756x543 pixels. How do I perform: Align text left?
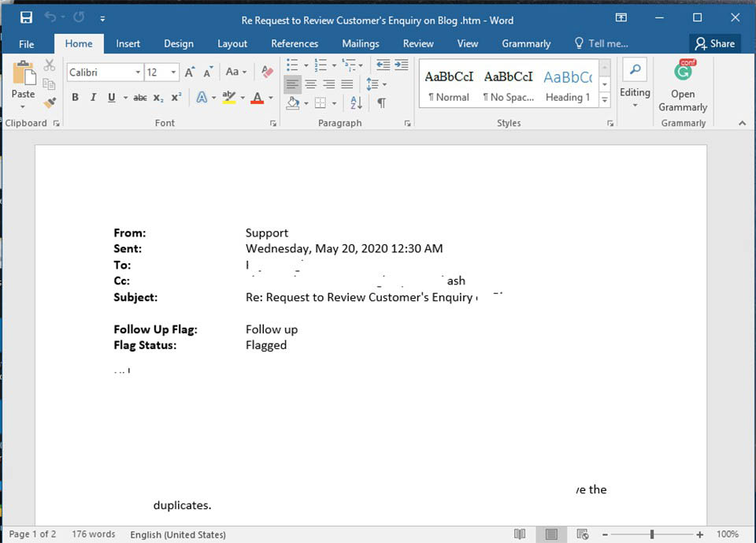pyautogui.click(x=292, y=84)
